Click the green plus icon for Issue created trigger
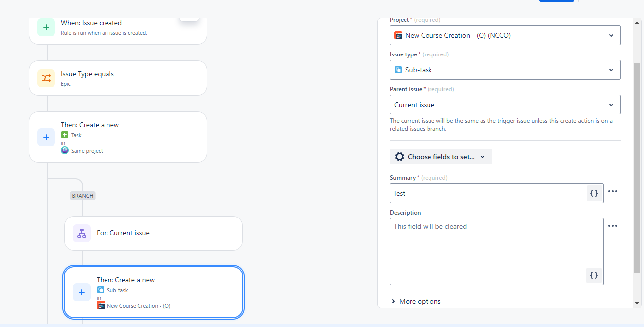This screenshot has width=644, height=327. [x=46, y=27]
